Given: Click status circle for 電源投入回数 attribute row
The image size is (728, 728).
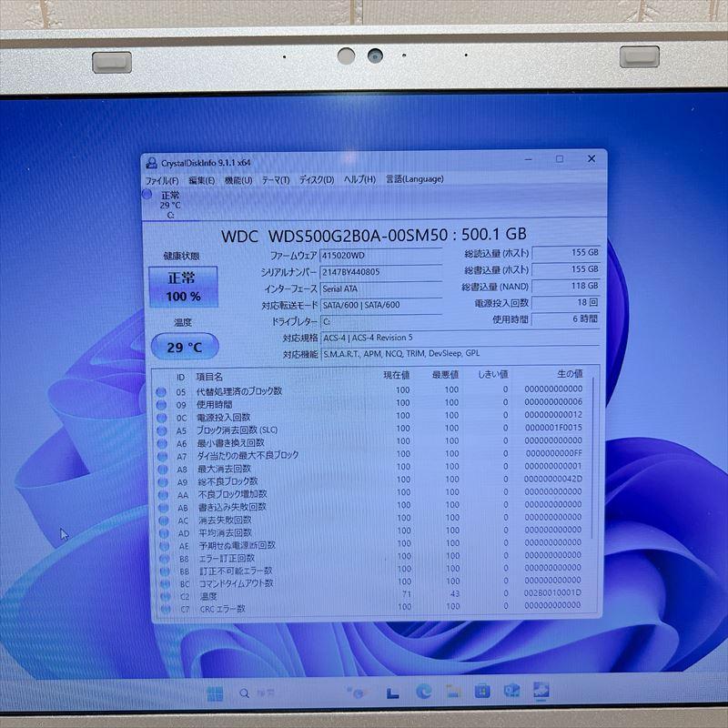Looking at the screenshot, I should 162,418.
